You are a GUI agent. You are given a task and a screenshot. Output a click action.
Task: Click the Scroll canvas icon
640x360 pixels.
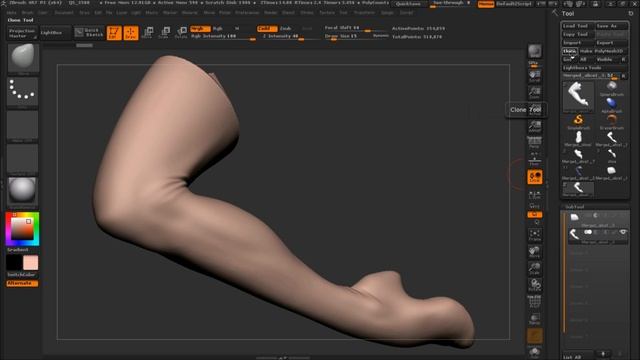pos(535,76)
